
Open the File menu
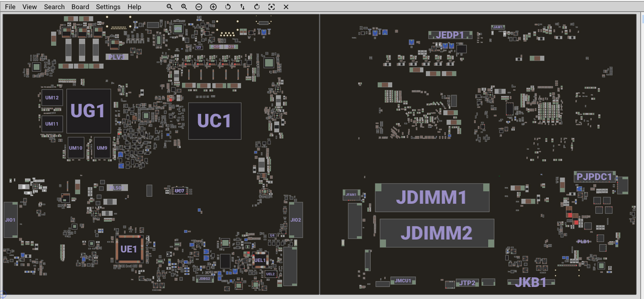click(x=10, y=7)
